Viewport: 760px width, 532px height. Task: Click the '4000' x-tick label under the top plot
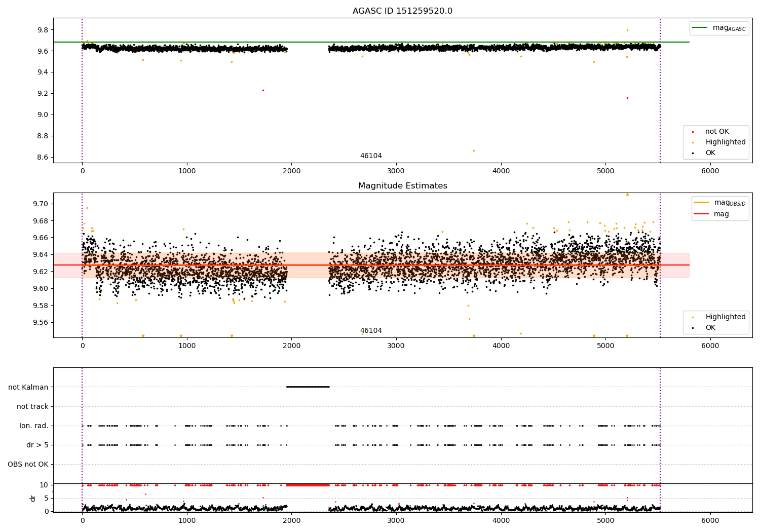click(501, 171)
